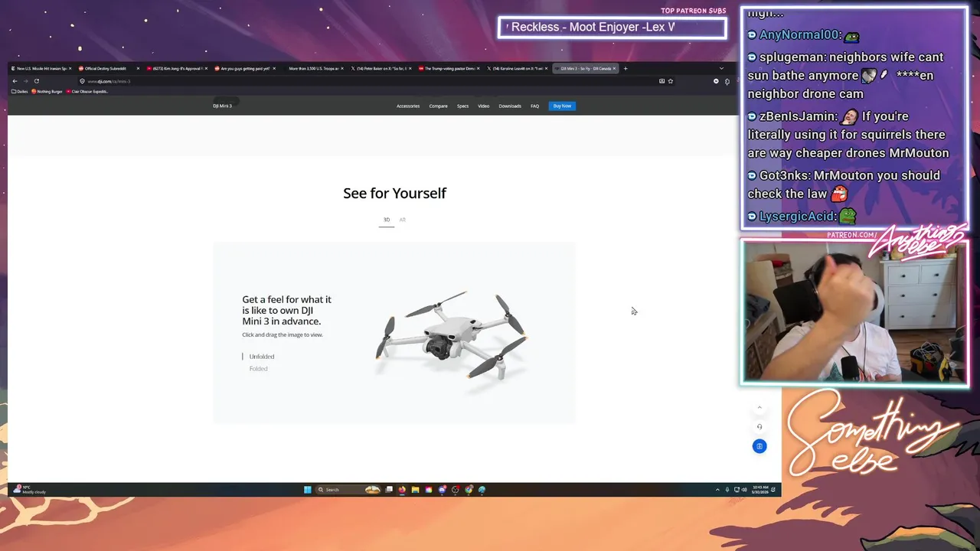
Task: Open FAQ in DJI page nav
Action: click(535, 106)
